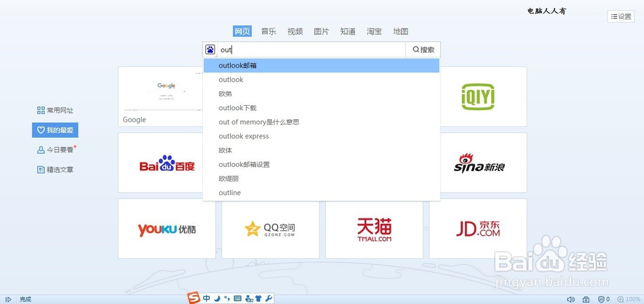The height and width of the screenshot is (304, 644).
Task: Open the 设置 settings button
Action: point(621,17)
